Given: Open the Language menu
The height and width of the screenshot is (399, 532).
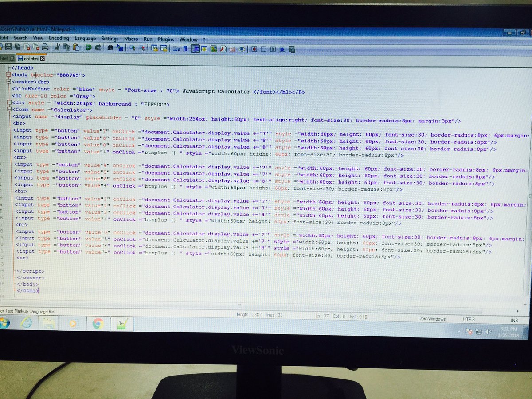Looking at the screenshot, I should point(85,39).
